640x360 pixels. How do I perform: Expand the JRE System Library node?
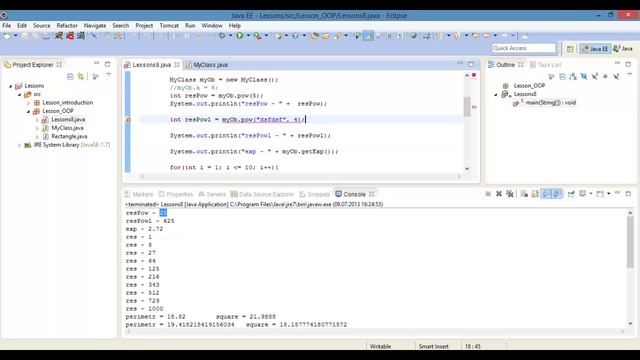click(20, 145)
